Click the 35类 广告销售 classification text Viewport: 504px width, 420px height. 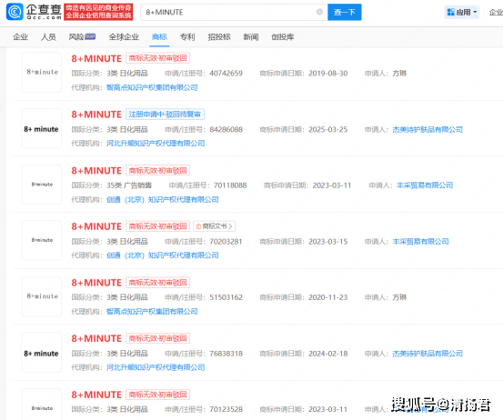pyautogui.click(x=129, y=185)
